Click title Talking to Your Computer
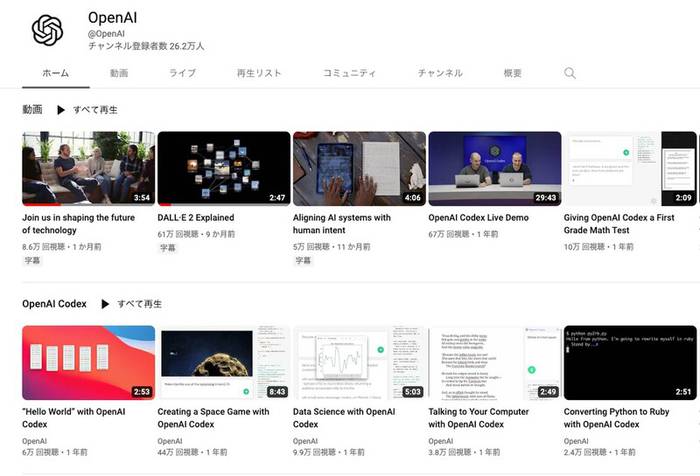The width and height of the screenshot is (700, 476). tap(479, 418)
